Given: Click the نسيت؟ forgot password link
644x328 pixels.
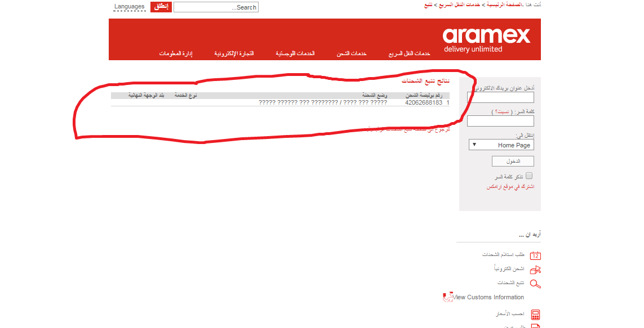Looking at the screenshot, I should (502, 112).
